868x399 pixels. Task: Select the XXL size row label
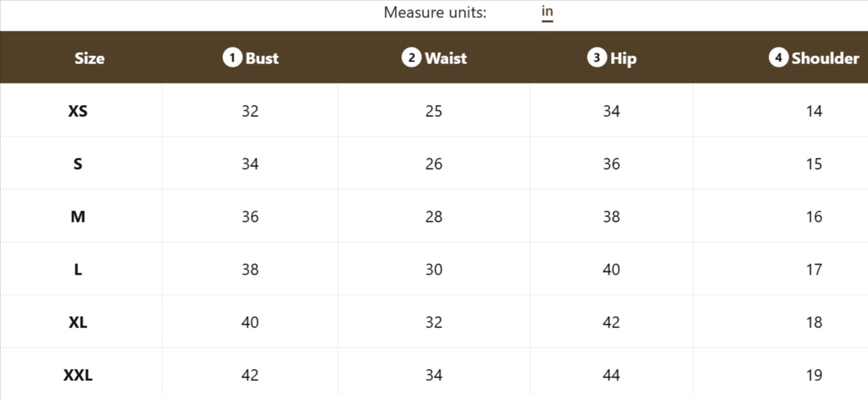pyautogui.click(x=78, y=375)
